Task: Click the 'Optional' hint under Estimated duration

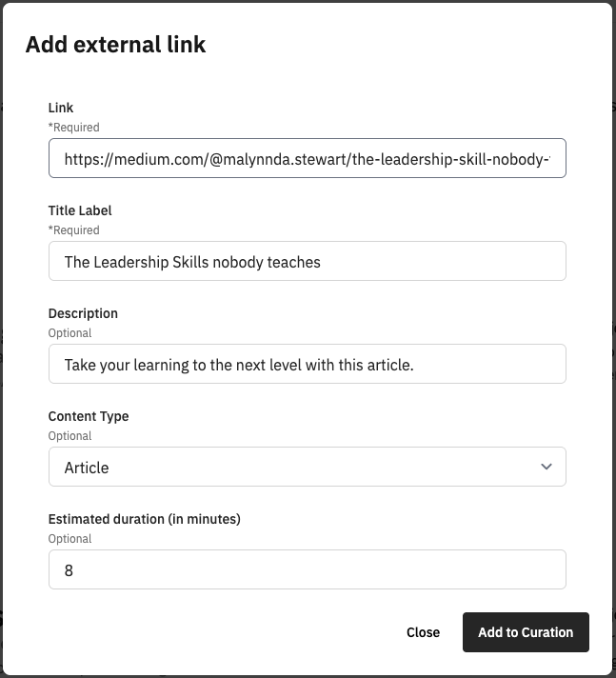Action: pyautogui.click(x=70, y=539)
